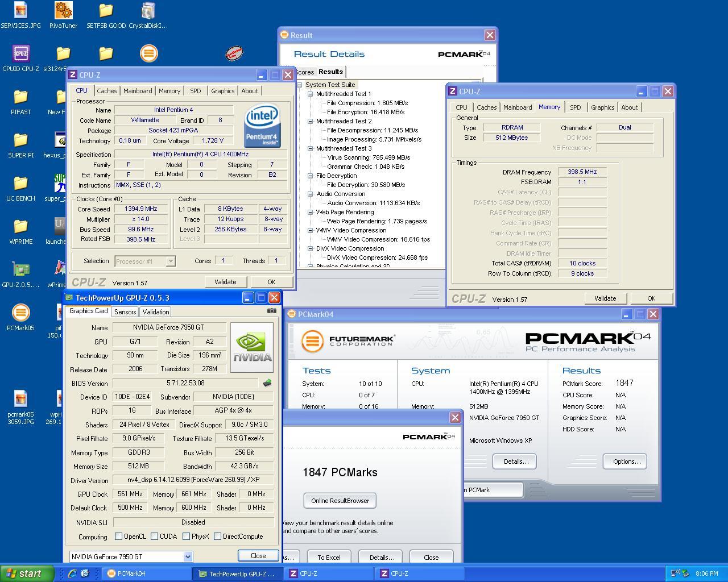Select File Compression: 1.805 MB/s result row

[x=367, y=103]
